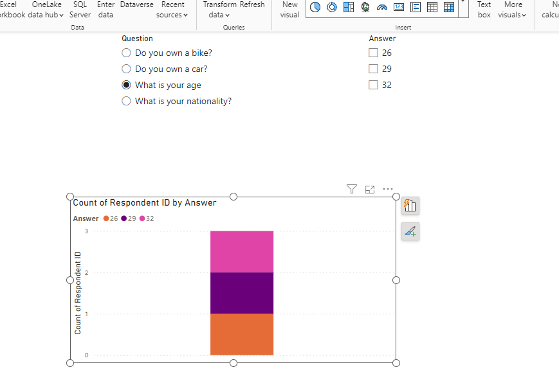Click the SQL Server button
Viewport: 559px width, 392px height.
coord(80,10)
